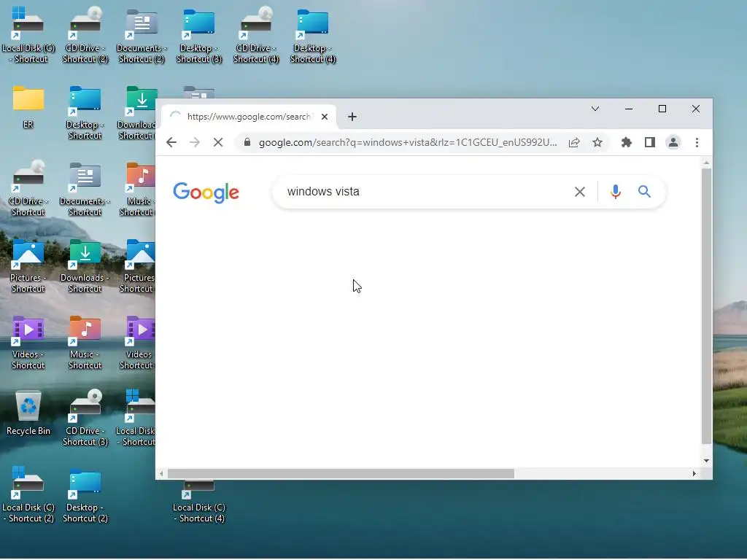
Task: Select Local Disk (C) - Shortcut (4) icon
Action: 198,502
